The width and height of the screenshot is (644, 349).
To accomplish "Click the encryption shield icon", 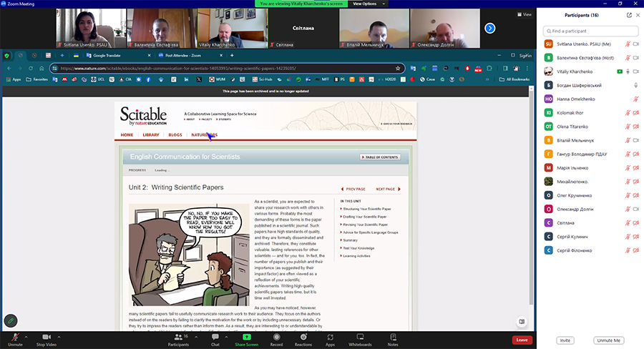I will [x=6, y=56].
